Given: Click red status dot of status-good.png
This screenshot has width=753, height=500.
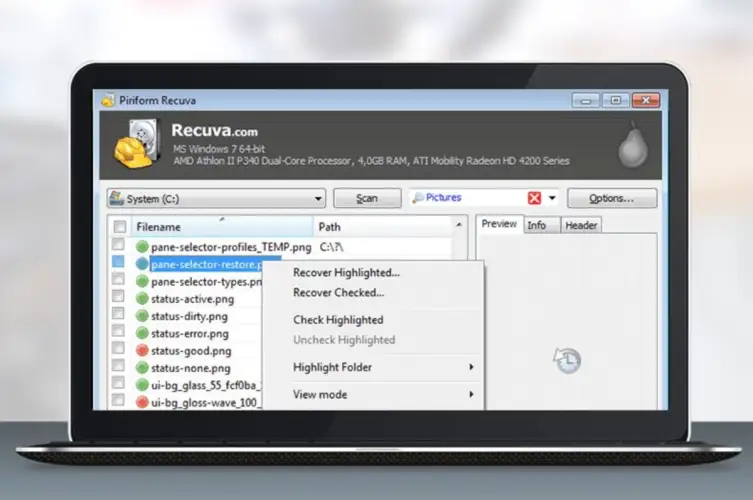Looking at the screenshot, I should [142, 350].
